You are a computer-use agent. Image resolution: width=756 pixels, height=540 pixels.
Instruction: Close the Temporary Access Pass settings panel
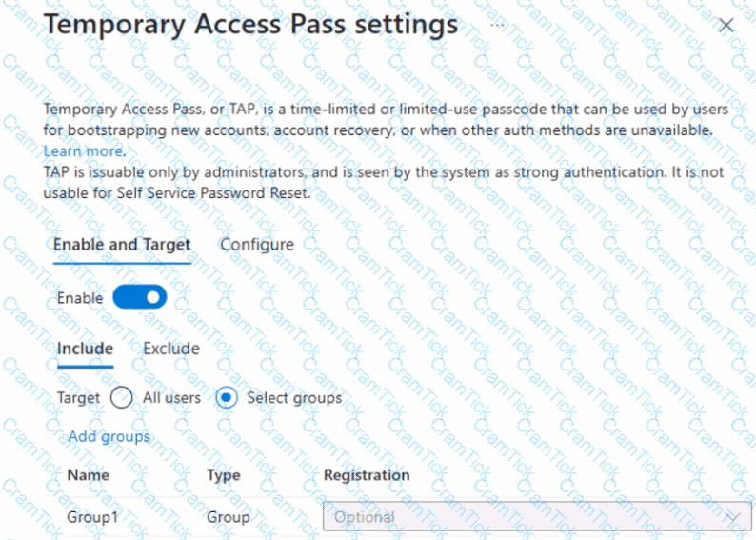(x=726, y=26)
